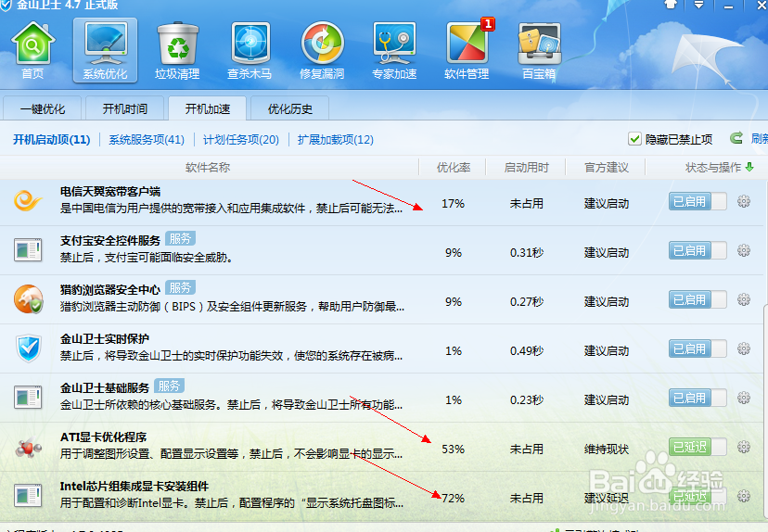The width and height of the screenshot is (768, 532).
Task: Click the 电信天翼宽带客户端 app icon
Action: pos(28,201)
